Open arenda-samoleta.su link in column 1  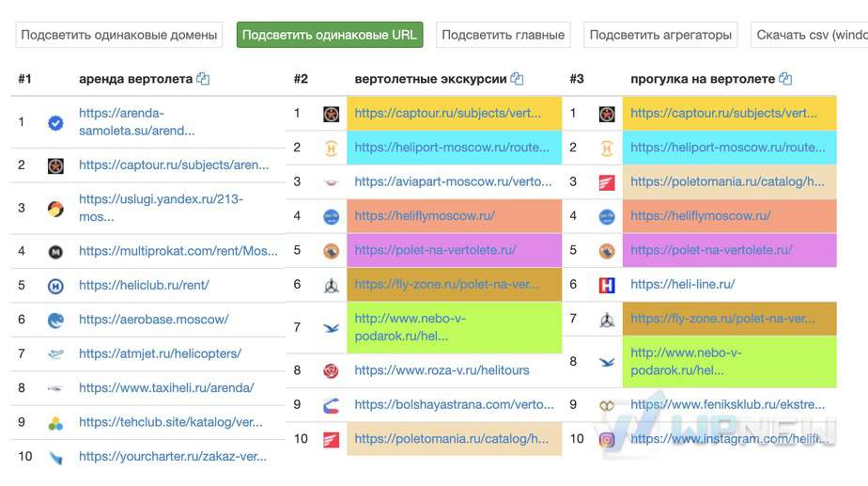tap(137, 122)
